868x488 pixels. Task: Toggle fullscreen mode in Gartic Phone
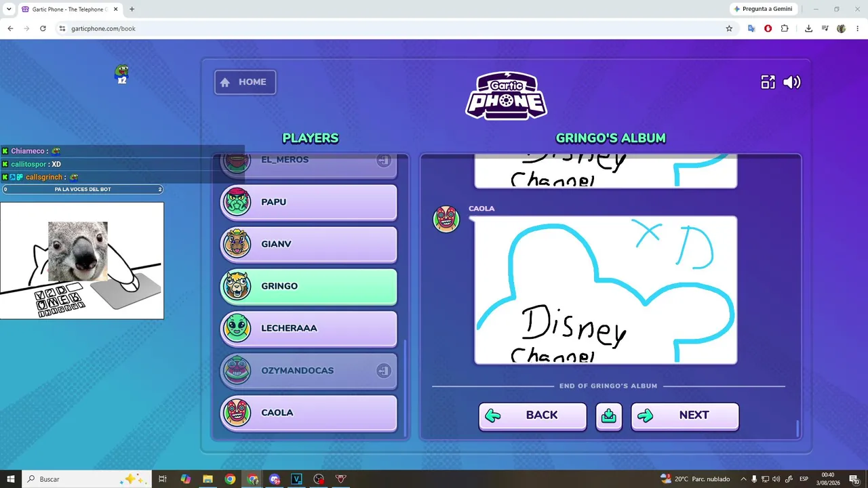[768, 82]
